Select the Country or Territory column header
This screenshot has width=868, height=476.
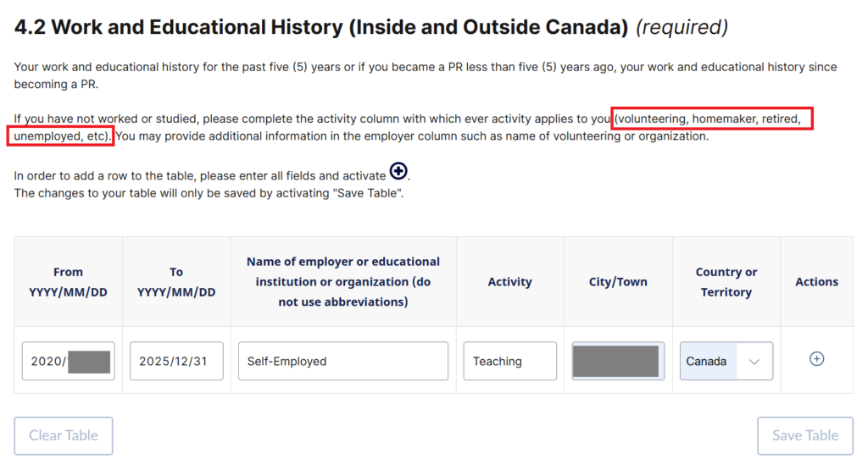pyautogui.click(x=726, y=282)
